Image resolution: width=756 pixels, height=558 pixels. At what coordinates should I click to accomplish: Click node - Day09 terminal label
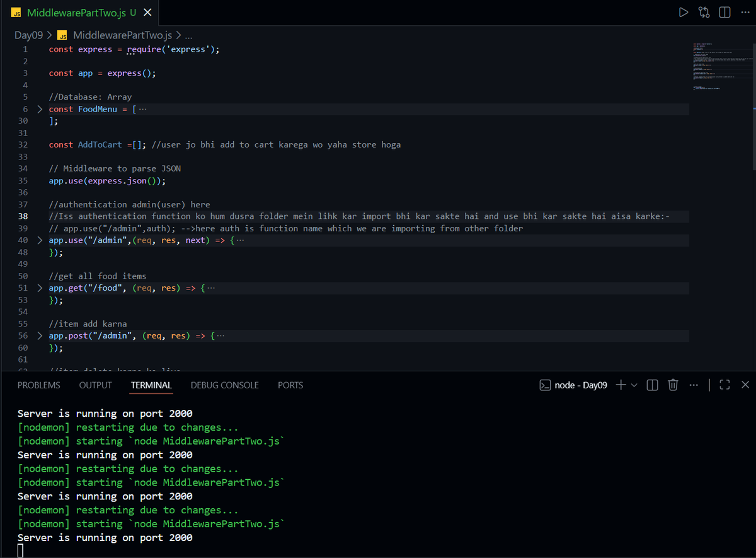click(x=581, y=385)
